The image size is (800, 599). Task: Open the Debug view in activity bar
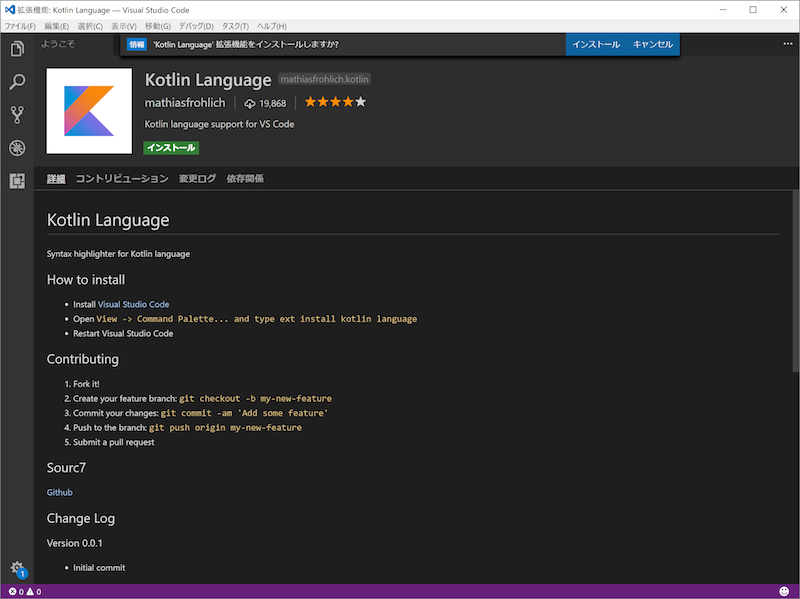(17, 148)
